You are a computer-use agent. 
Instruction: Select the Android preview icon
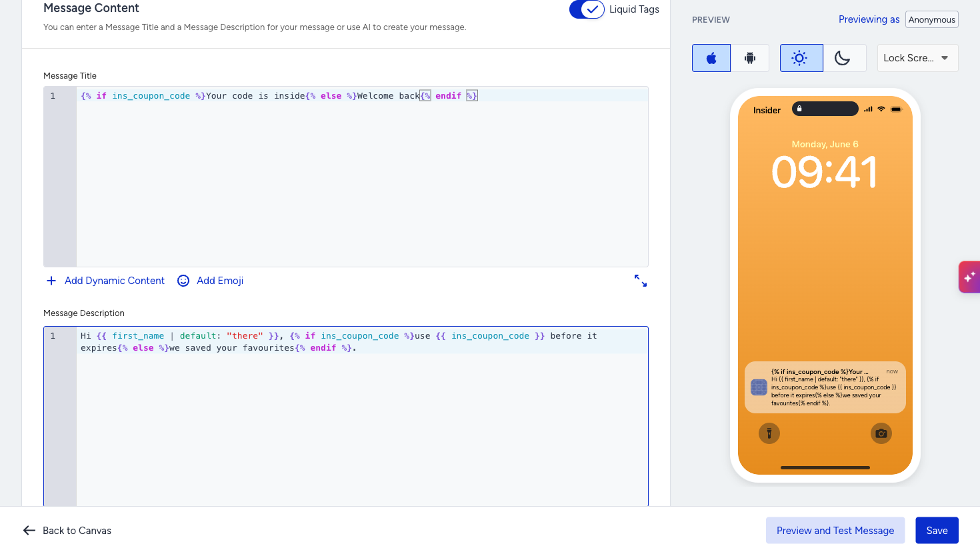tap(750, 58)
